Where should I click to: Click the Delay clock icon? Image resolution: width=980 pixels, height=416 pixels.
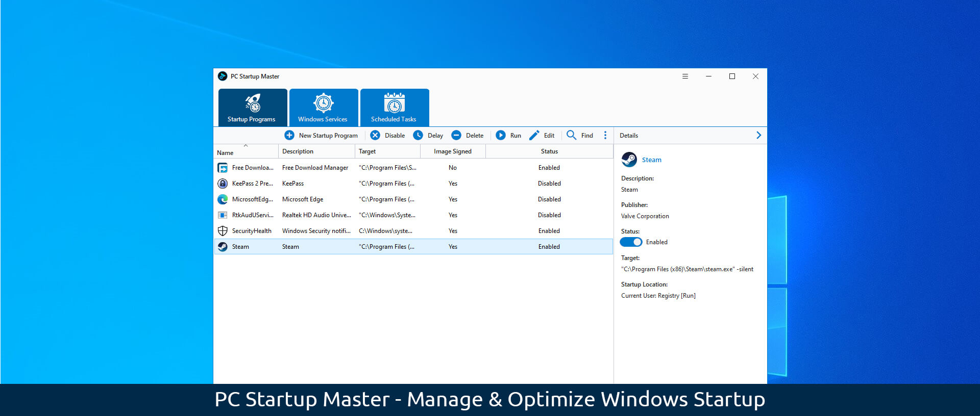coord(418,135)
